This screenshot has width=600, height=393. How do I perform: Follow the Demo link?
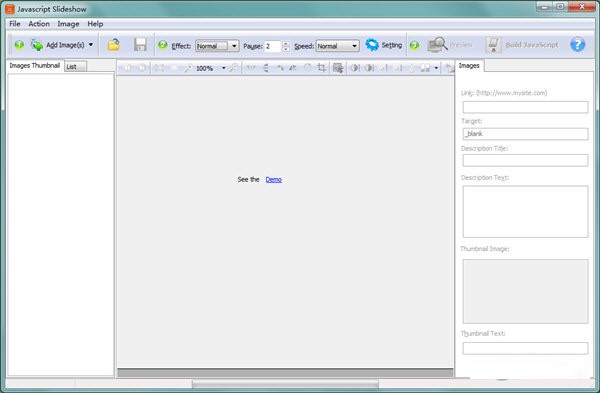pyautogui.click(x=274, y=179)
